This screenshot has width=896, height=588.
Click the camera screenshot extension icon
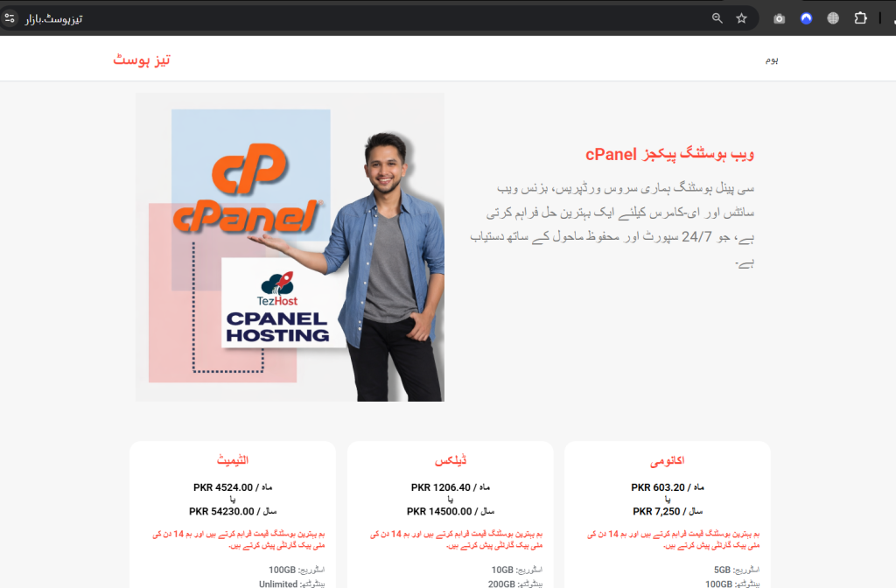click(x=779, y=19)
